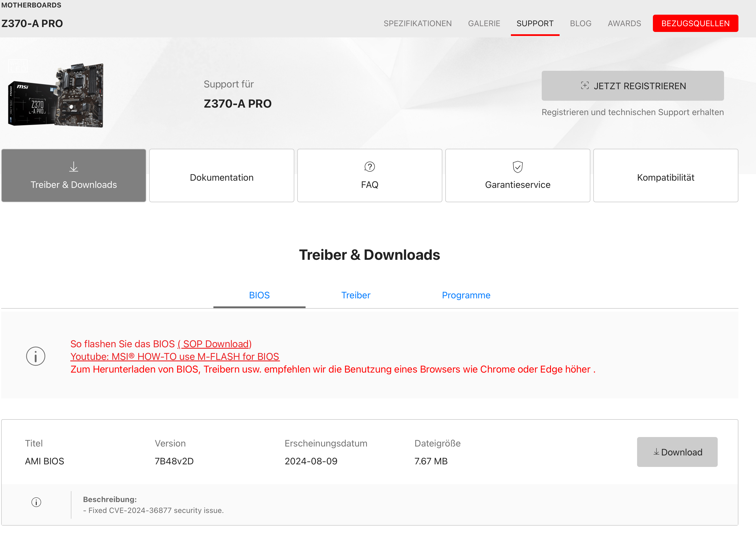This screenshot has height=538, width=756.
Task: Open the Awards navigation item
Action: 624,24
